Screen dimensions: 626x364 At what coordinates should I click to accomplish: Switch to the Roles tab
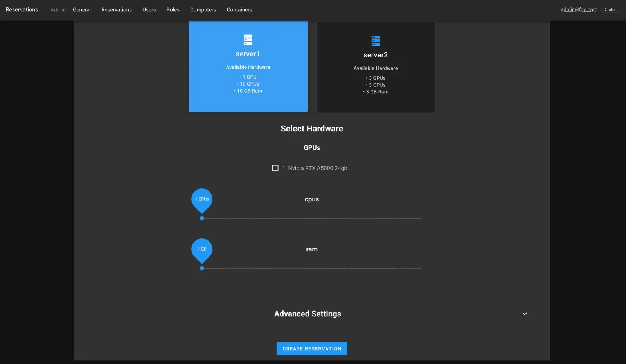tap(173, 10)
